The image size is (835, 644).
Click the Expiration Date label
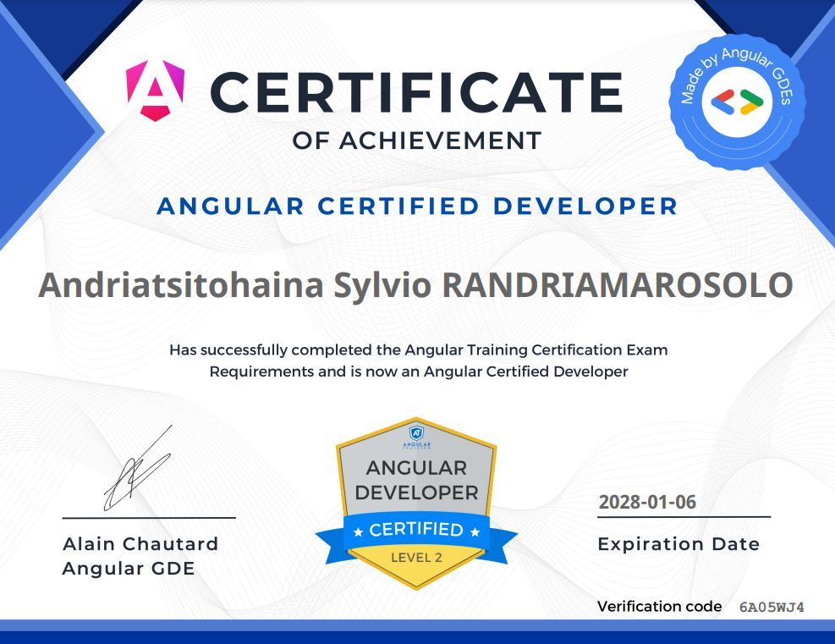click(x=678, y=544)
